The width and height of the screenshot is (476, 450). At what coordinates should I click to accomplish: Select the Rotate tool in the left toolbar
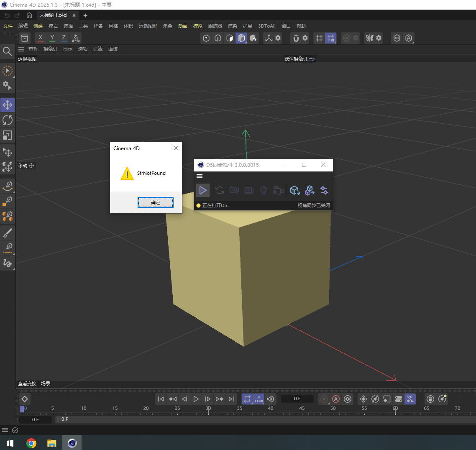8,120
